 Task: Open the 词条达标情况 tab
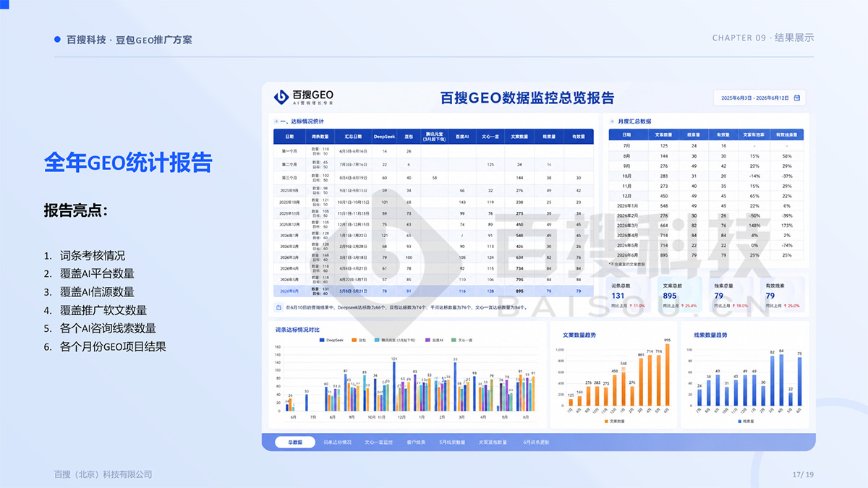click(x=337, y=442)
